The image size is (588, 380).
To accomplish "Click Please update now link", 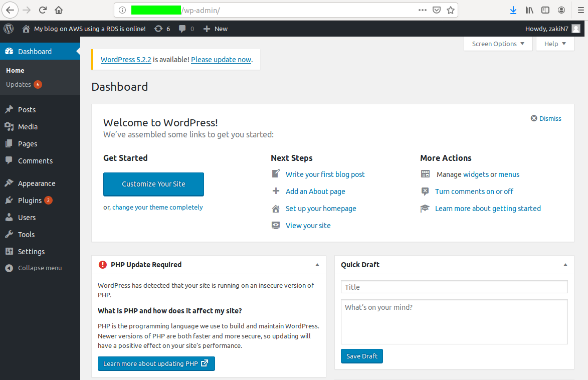I will (x=221, y=60).
